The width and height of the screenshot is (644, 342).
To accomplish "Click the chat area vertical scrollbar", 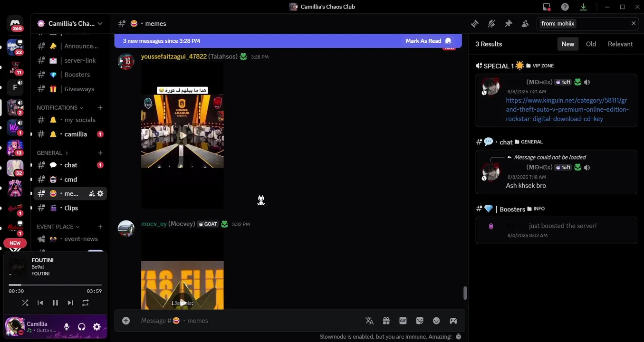I will [465, 293].
